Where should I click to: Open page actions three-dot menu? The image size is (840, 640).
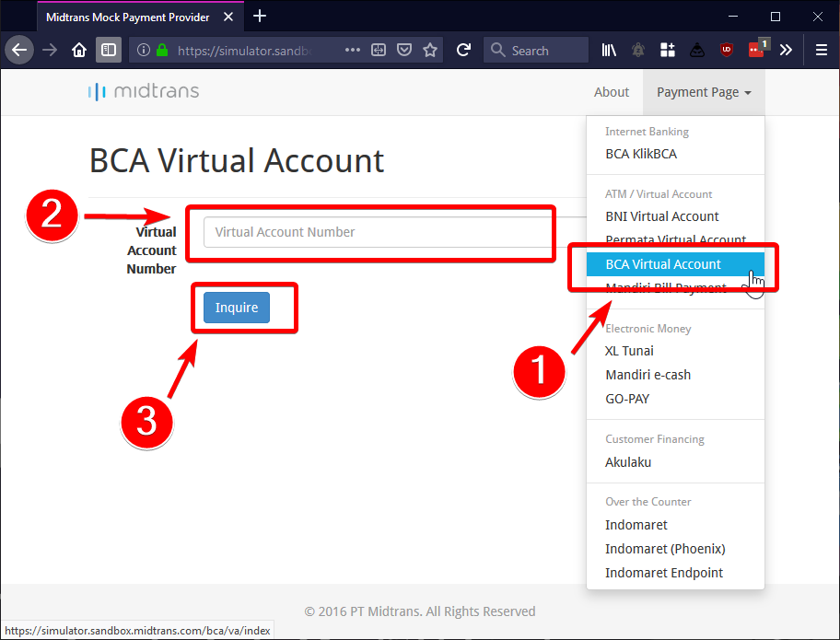pyautogui.click(x=353, y=51)
